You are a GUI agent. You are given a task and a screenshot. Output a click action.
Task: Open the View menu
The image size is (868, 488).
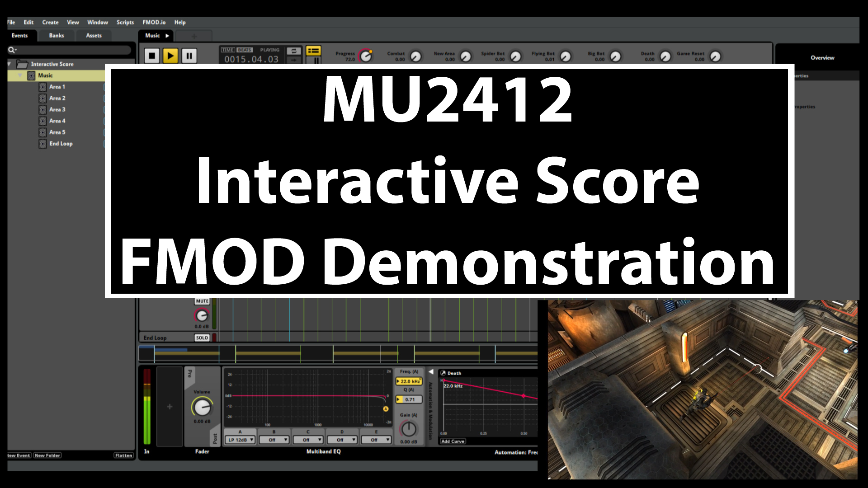click(73, 22)
